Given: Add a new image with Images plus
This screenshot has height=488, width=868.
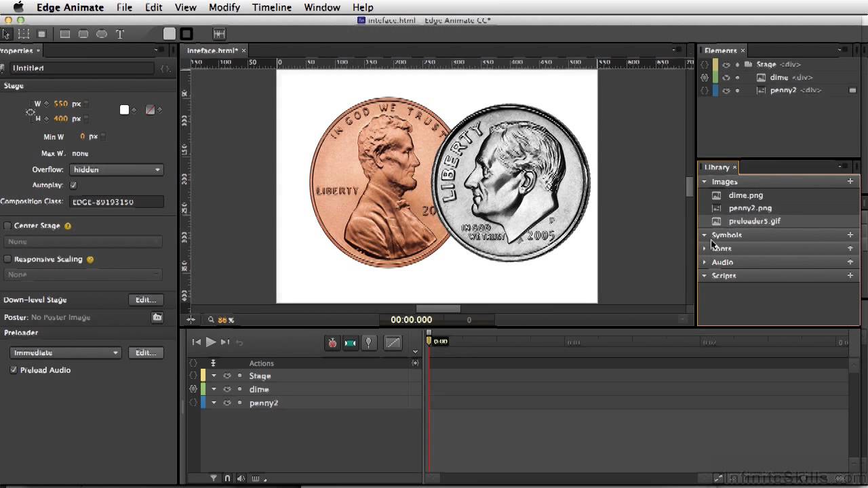Looking at the screenshot, I should point(850,182).
